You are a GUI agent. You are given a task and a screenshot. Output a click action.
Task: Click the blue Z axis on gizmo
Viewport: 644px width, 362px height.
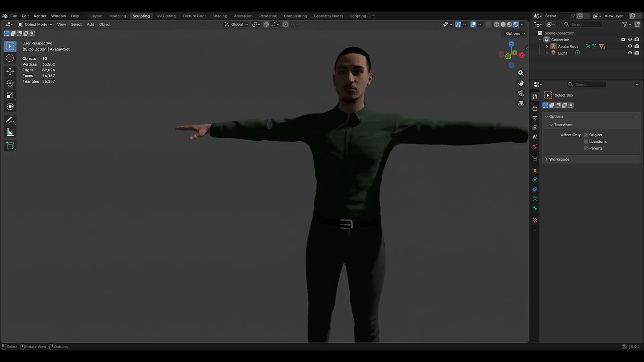512,44
